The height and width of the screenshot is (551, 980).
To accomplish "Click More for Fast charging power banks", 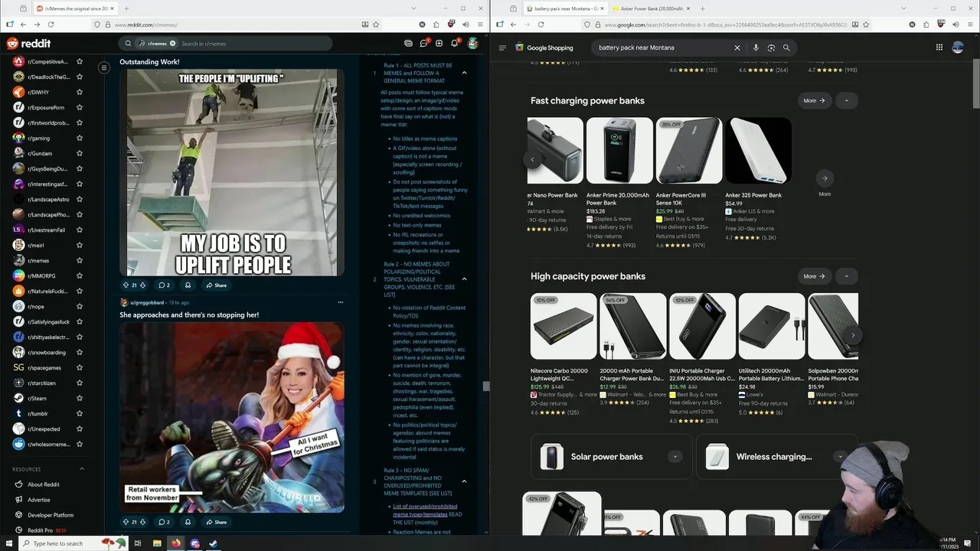I will coord(814,100).
